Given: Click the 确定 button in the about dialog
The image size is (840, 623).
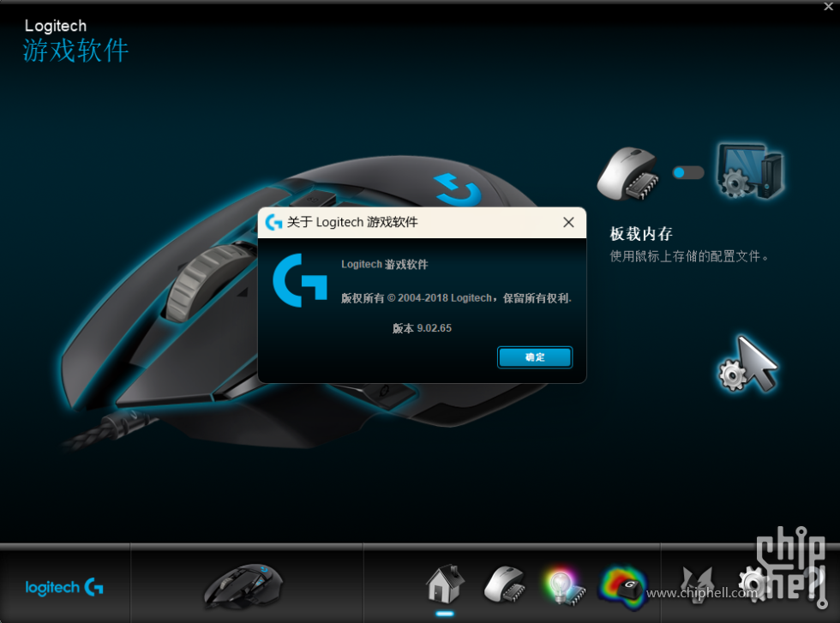Looking at the screenshot, I should pyautogui.click(x=535, y=357).
